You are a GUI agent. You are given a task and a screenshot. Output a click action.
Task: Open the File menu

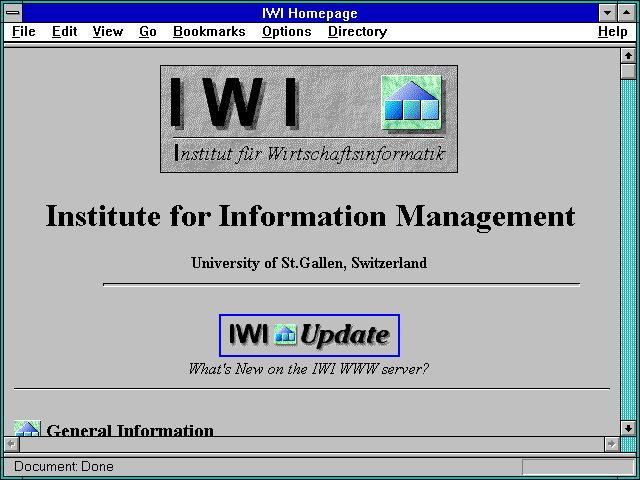click(x=23, y=32)
